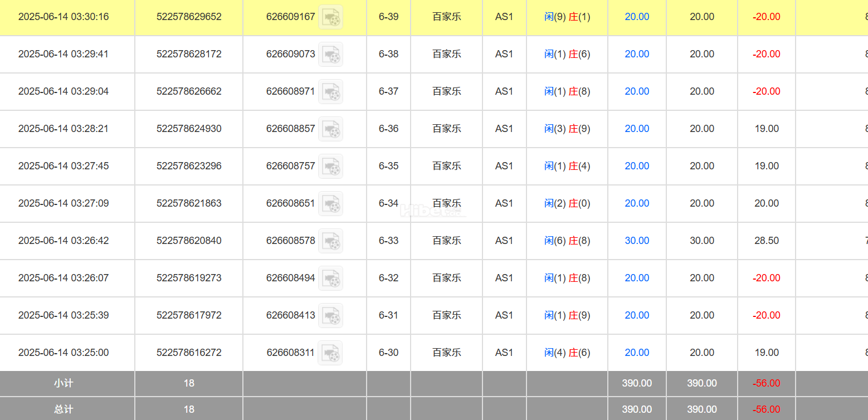
Task: Click the blue 30.00 bet amount
Action: click(x=637, y=241)
